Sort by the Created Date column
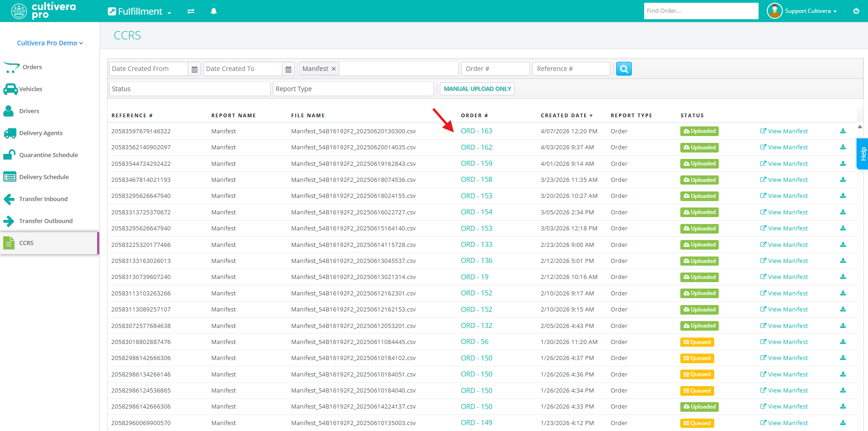Screen dimensions: 868x431 click(566, 115)
